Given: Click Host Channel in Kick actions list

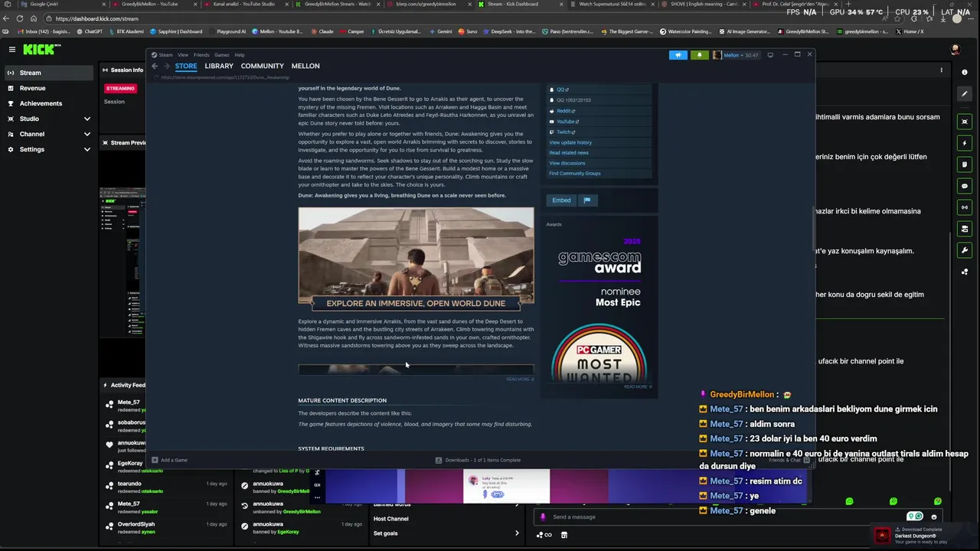Looking at the screenshot, I should tap(446, 519).
